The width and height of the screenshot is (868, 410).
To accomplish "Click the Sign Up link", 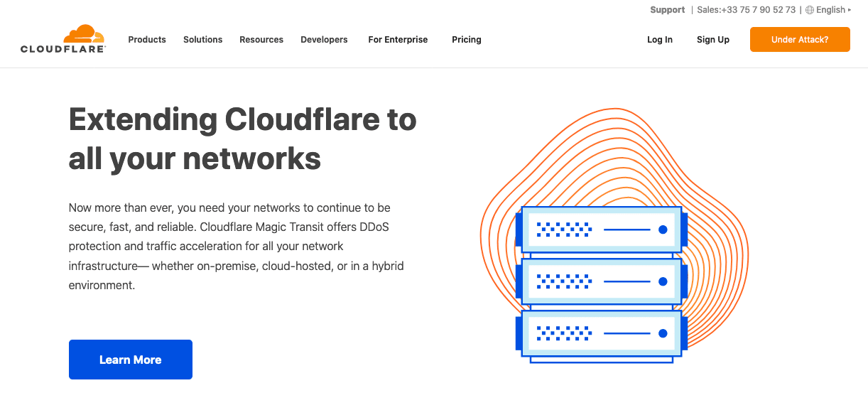I will click(x=713, y=40).
